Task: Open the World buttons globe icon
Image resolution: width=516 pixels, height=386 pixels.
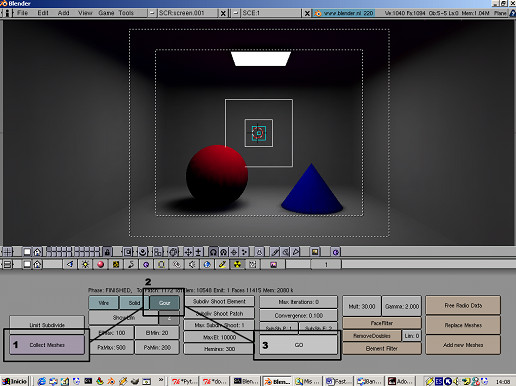Action: pos(207,264)
